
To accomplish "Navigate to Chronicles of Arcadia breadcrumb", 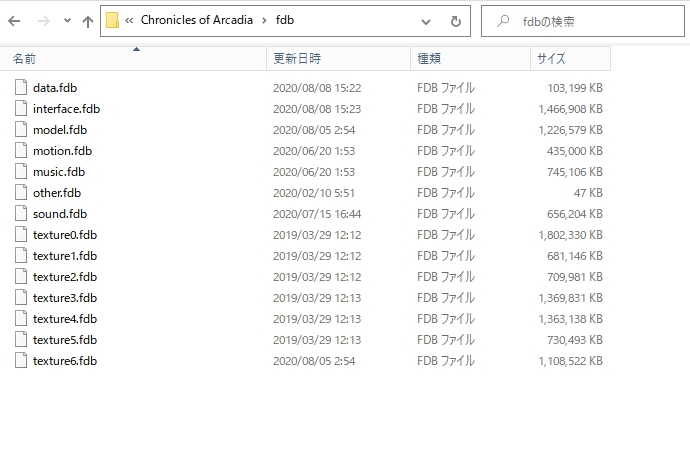I will pyautogui.click(x=196, y=21).
